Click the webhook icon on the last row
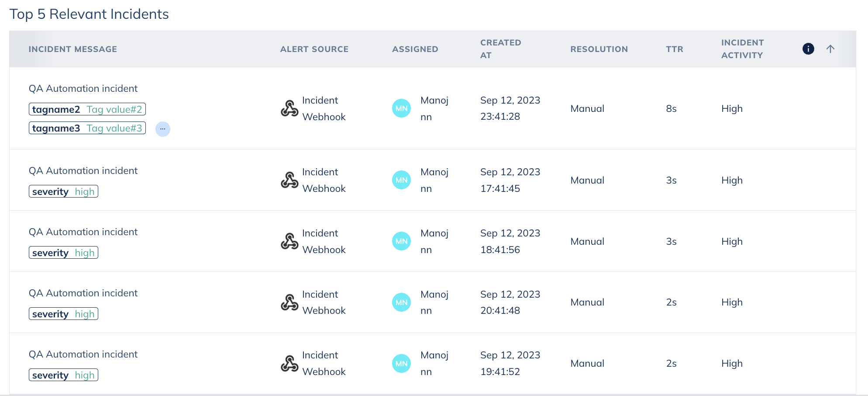This screenshot has height=396, width=868. (x=289, y=363)
